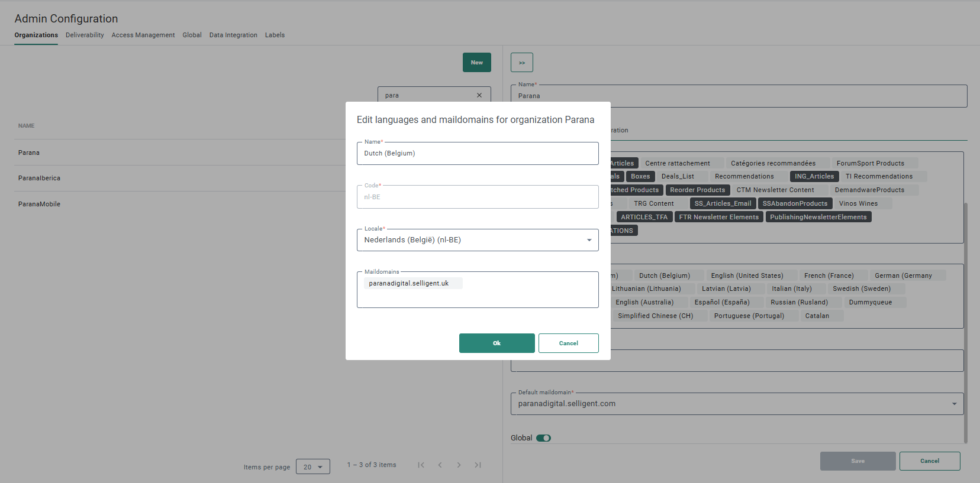Collapse the panel with >> button
The image size is (980, 483).
point(521,63)
